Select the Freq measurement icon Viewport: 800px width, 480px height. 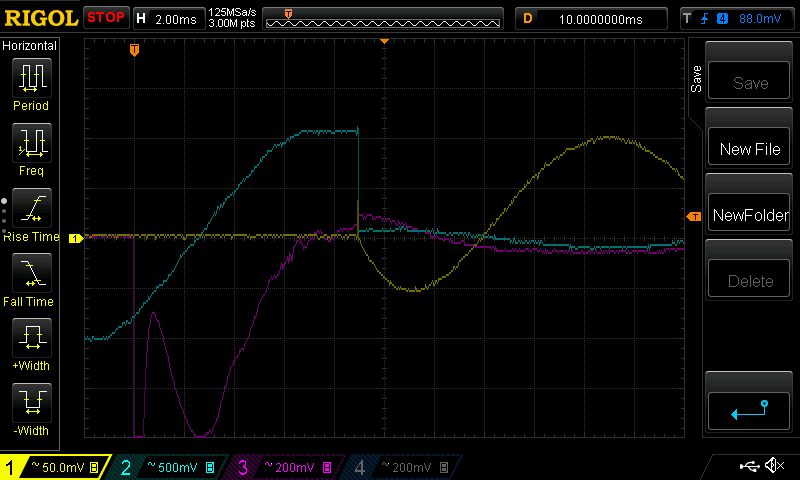[x=32, y=143]
